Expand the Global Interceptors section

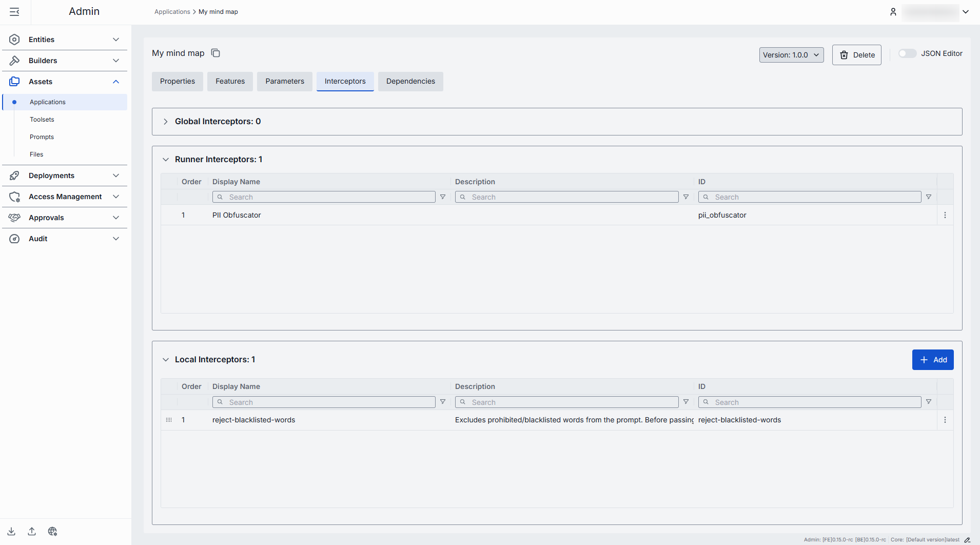coord(166,122)
